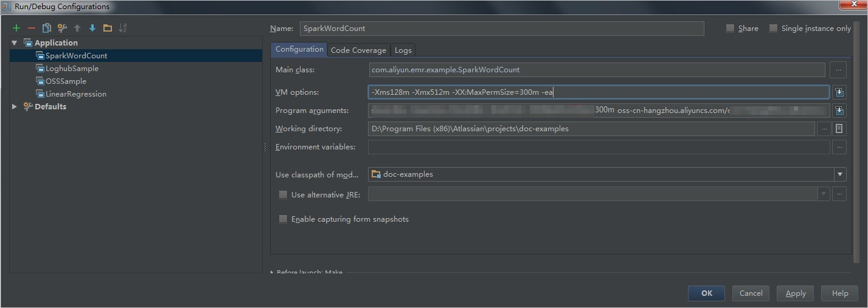The image size is (868, 308).
Task: Insert a path macro into Working directory
Action: tap(839, 129)
